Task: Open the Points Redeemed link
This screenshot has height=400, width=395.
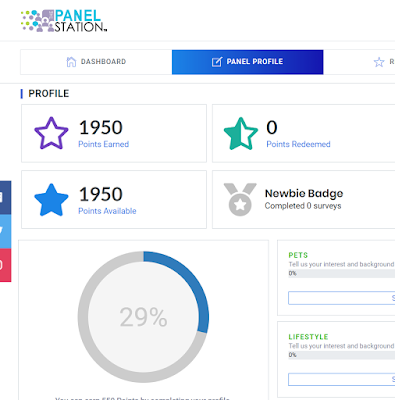Action: click(x=298, y=144)
